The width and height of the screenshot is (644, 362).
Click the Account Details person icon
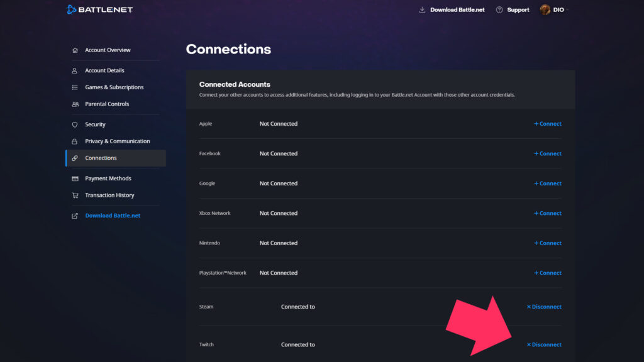pyautogui.click(x=75, y=70)
